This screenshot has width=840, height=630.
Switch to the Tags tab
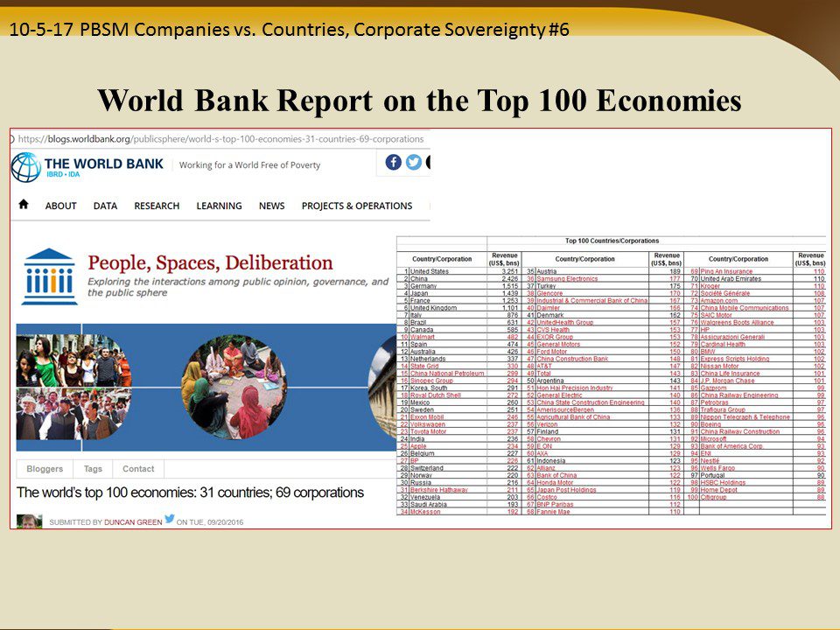(93, 469)
